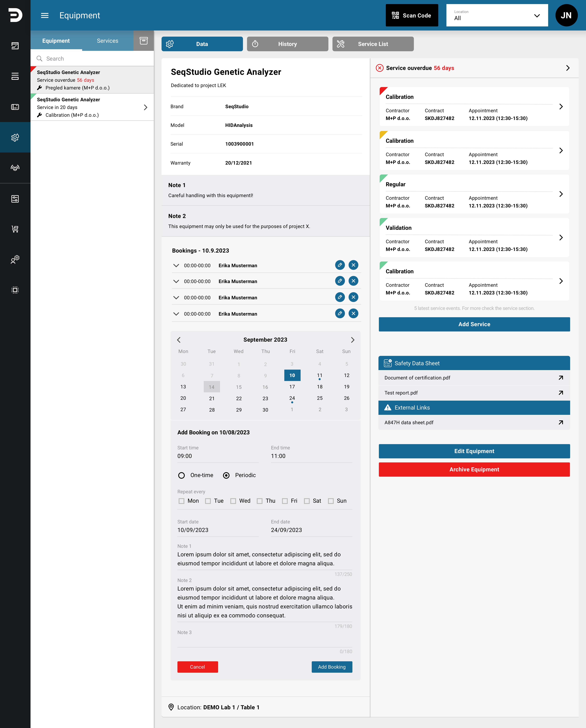This screenshot has width=586, height=728.
Task: Expand the Validation service card chevron
Action: [x=561, y=238]
